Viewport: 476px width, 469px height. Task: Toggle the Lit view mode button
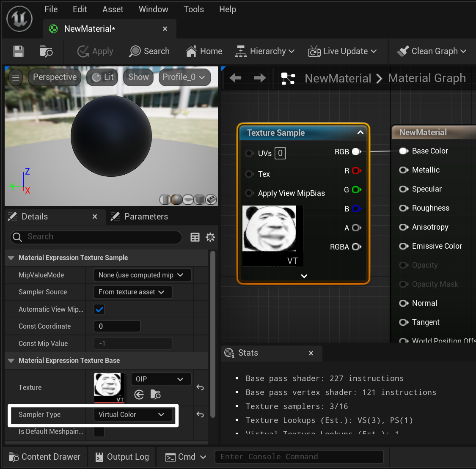[x=102, y=77]
